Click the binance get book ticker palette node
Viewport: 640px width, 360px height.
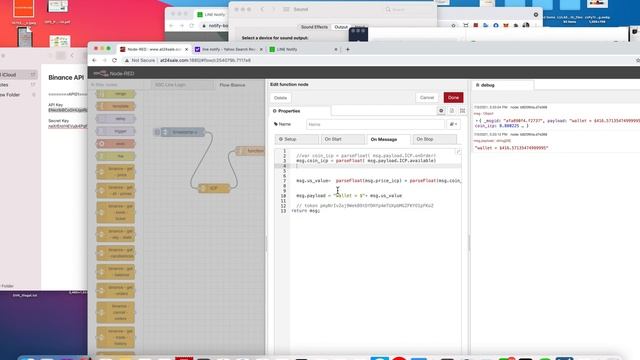[116, 213]
